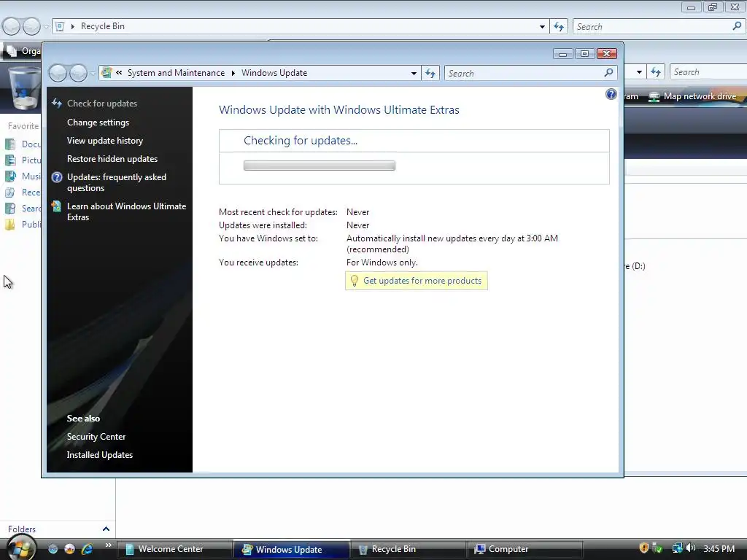The width and height of the screenshot is (747, 560).
Task: Open Searches in the Favorite Links pane
Action: click(x=23, y=208)
